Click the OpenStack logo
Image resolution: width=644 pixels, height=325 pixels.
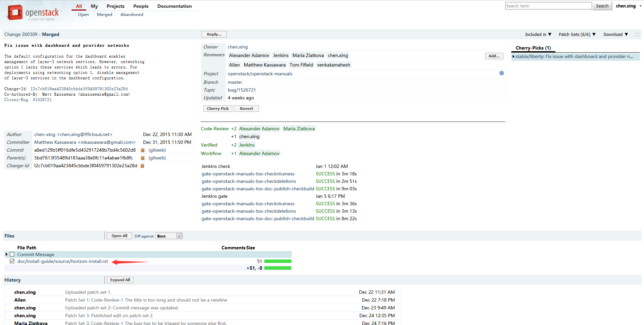(33, 13)
